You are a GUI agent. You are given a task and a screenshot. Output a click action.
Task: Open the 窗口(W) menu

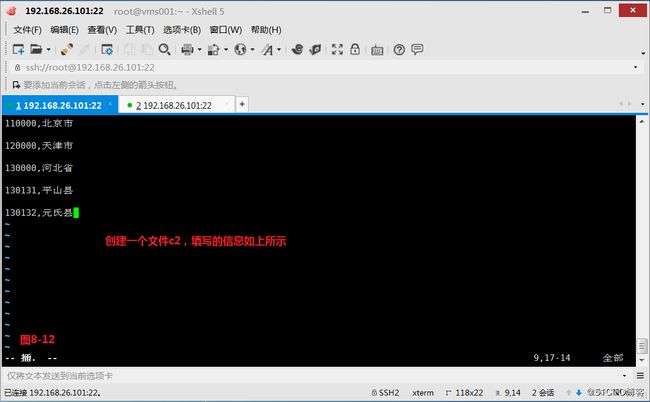[226, 30]
